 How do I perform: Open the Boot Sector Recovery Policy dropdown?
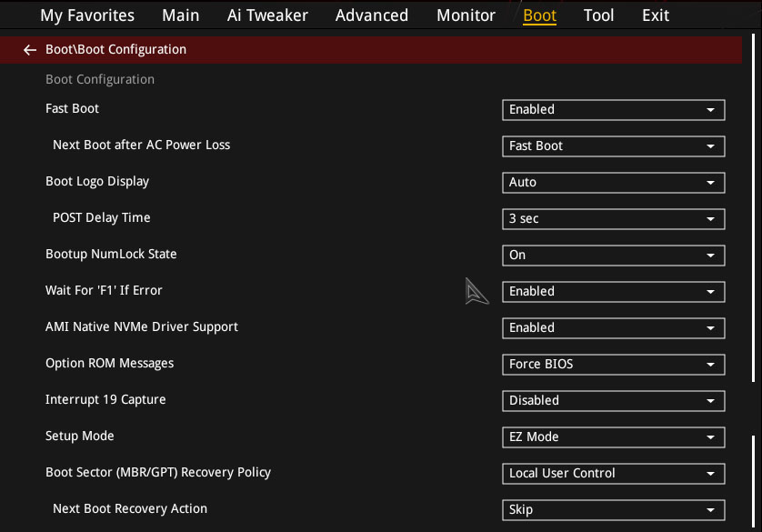[613, 474]
